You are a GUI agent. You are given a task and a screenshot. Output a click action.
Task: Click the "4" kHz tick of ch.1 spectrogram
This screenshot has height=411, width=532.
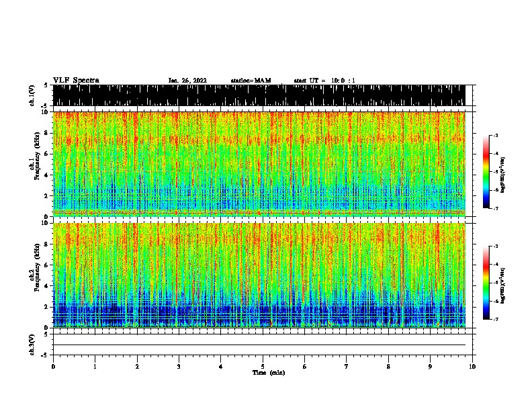pos(47,175)
